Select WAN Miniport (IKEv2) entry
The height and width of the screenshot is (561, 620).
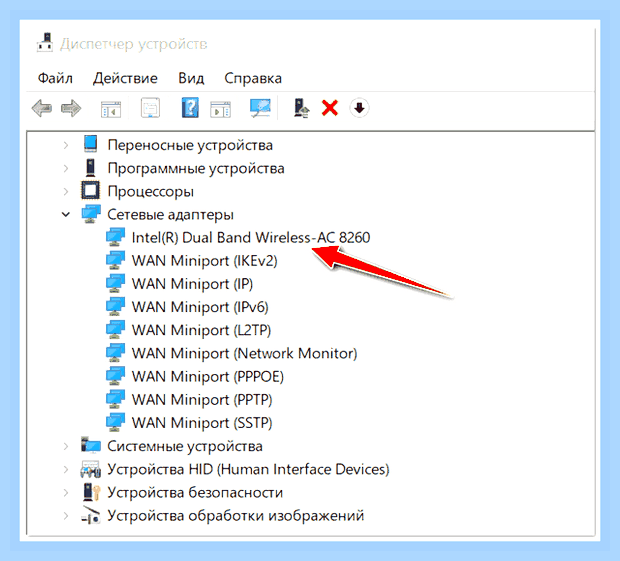pyautogui.click(x=204, y=261)
